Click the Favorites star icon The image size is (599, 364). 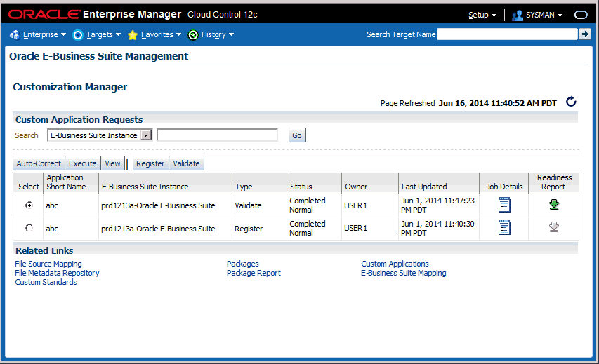coord(133,35)
